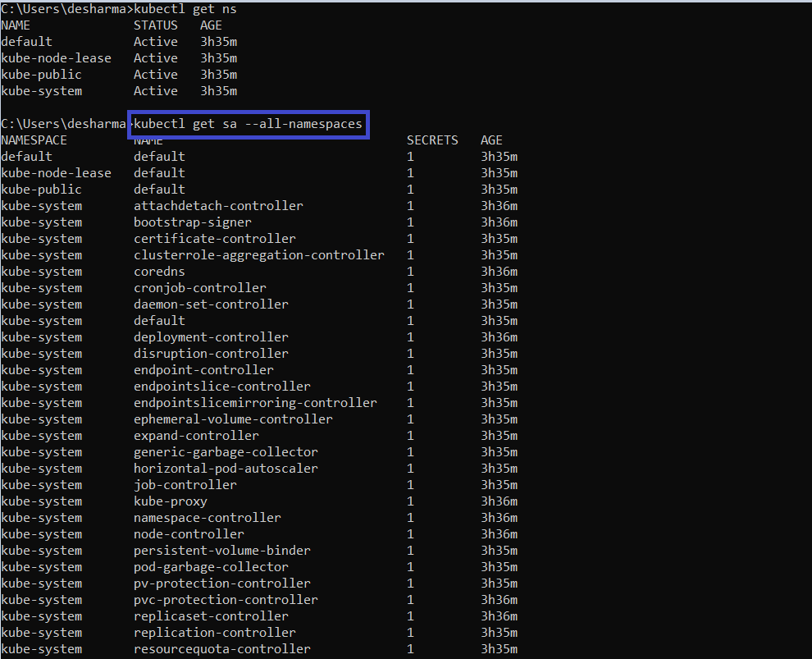Select the resourcequota-controller row name

coord(222,649)
